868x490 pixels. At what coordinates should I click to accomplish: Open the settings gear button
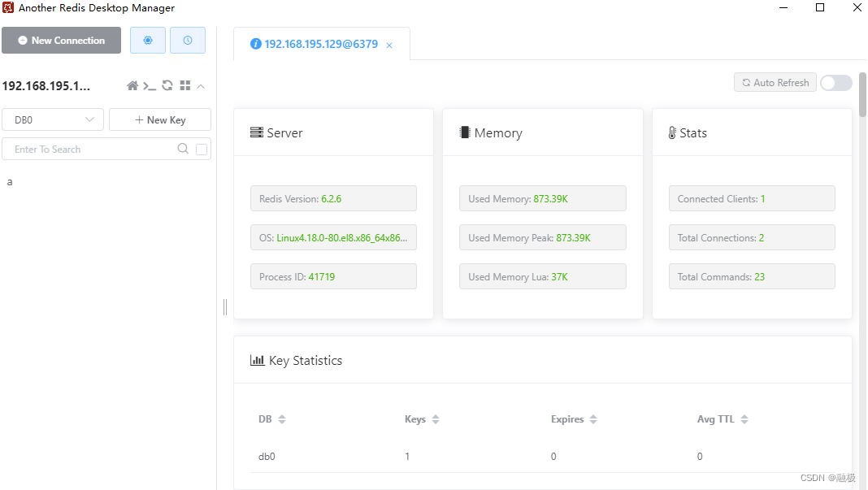[x=148, y=41]
